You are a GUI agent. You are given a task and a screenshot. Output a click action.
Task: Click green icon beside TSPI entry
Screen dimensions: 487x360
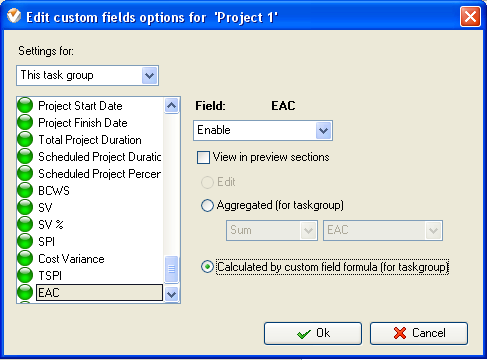tap(25, 275)
